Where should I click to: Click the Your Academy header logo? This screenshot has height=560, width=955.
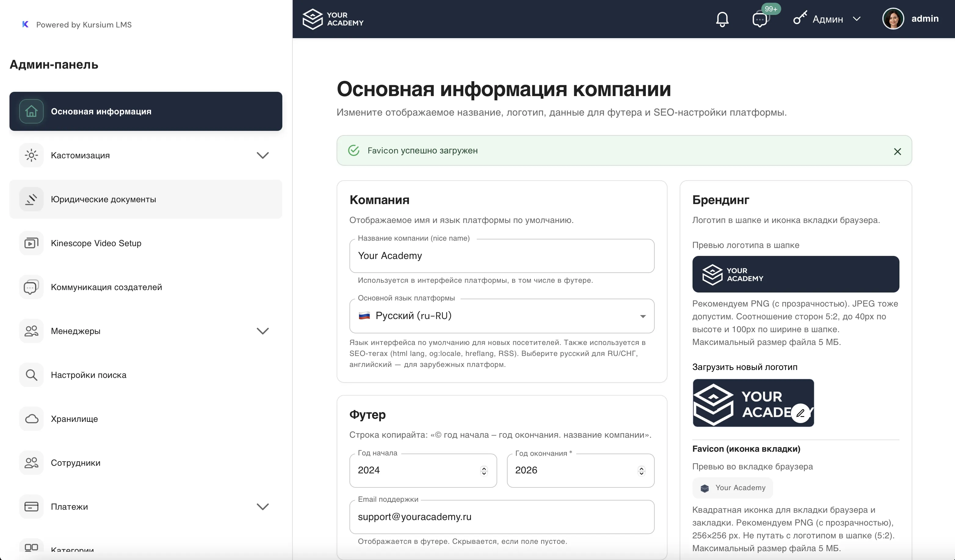333,19
